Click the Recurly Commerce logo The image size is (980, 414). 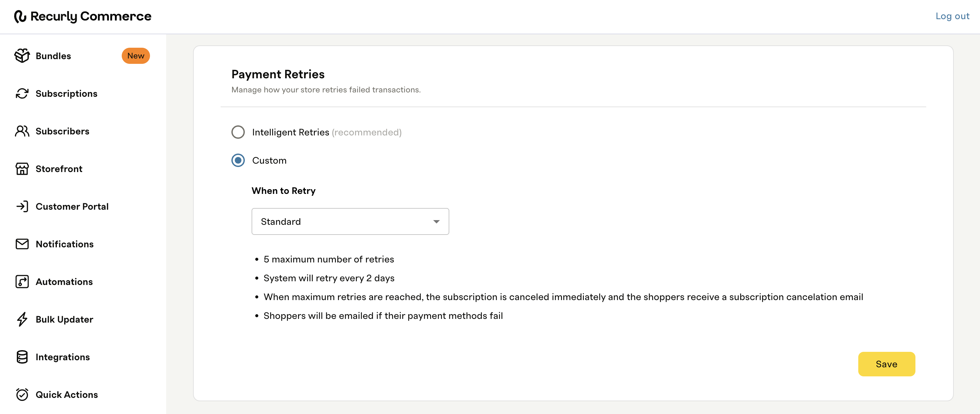pos(82,16)
